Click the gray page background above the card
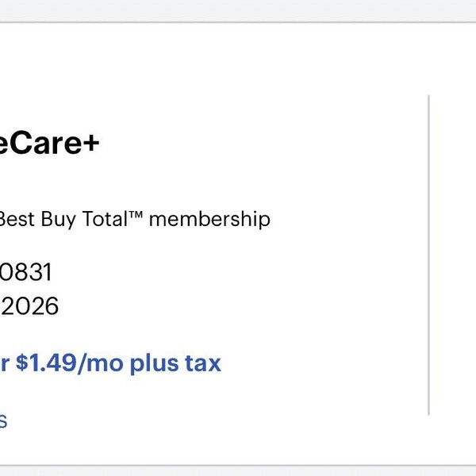The height and width of the screenshot is (476, 476). click(238, 10)
